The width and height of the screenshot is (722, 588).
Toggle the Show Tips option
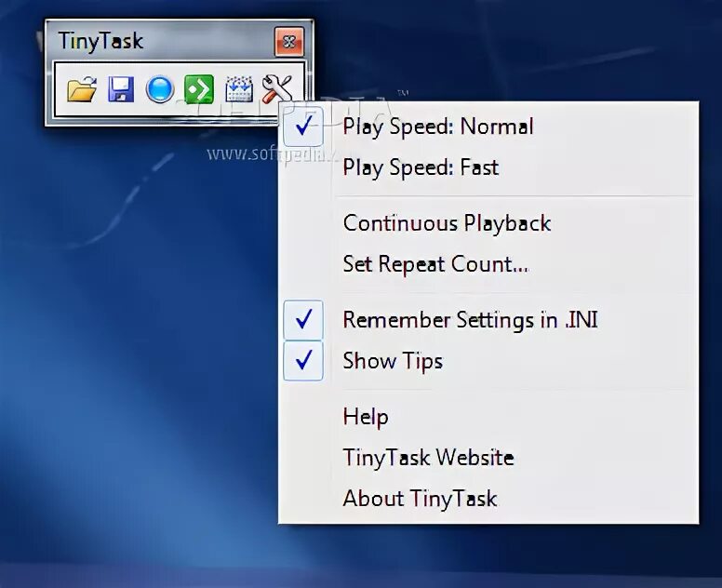point(488,361)
